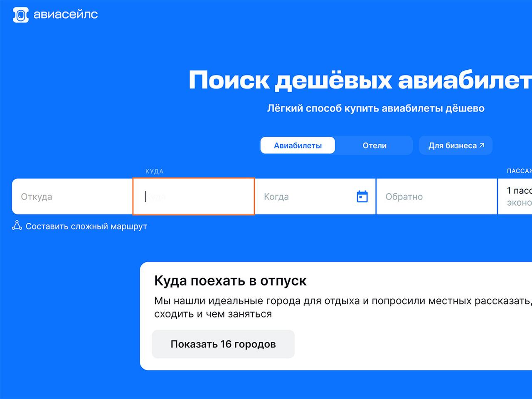Focus the Откуда origin field
Image resolution: width=532 pixels, height=399 pixels.
pyautogui.click(x=71, y=197)
